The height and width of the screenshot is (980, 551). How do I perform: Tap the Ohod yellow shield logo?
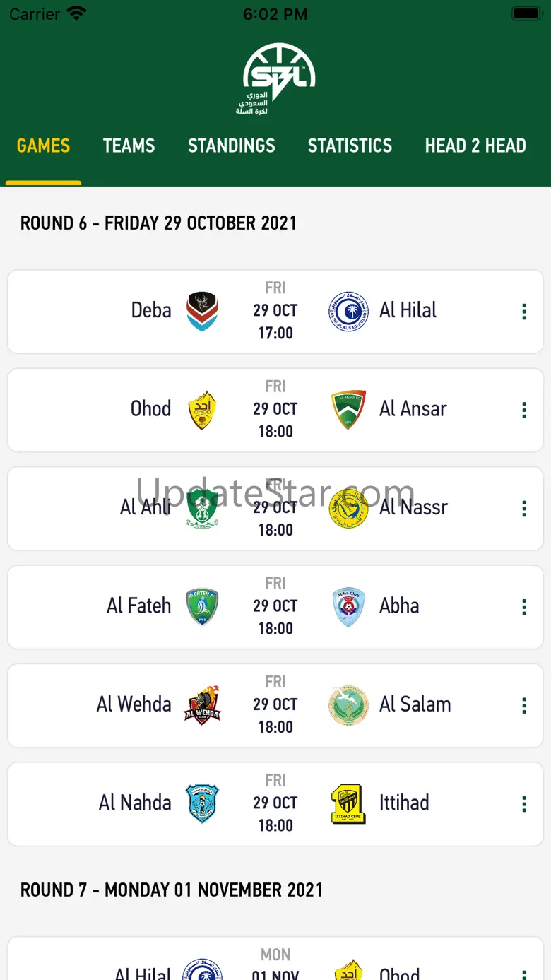[x=202, y=410]
